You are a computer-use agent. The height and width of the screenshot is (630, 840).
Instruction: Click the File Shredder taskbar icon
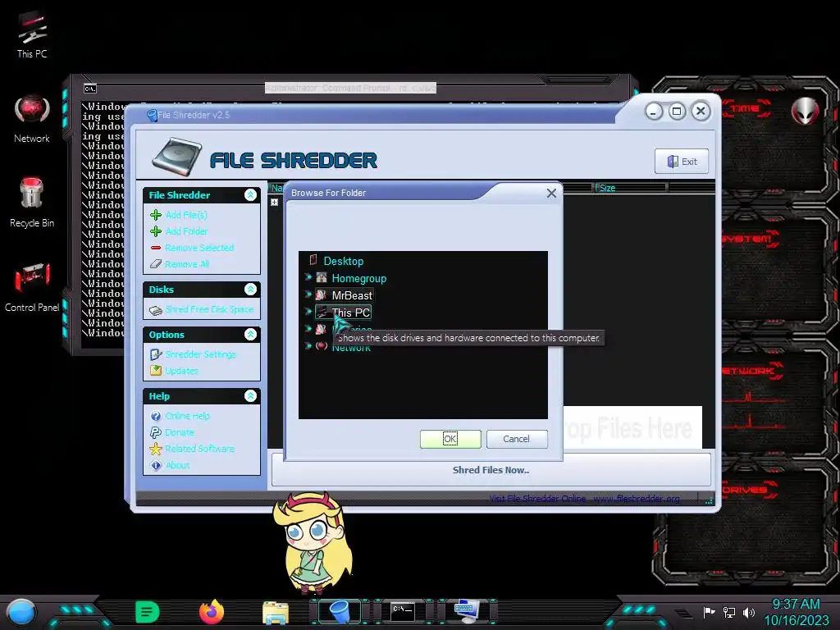tap(340, 612)
